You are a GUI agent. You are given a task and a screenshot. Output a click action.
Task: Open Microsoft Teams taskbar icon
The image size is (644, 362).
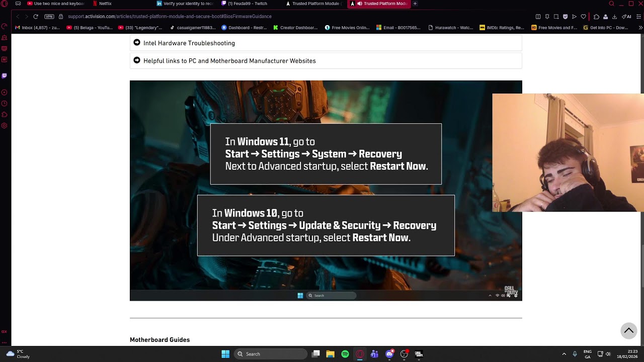374,354
